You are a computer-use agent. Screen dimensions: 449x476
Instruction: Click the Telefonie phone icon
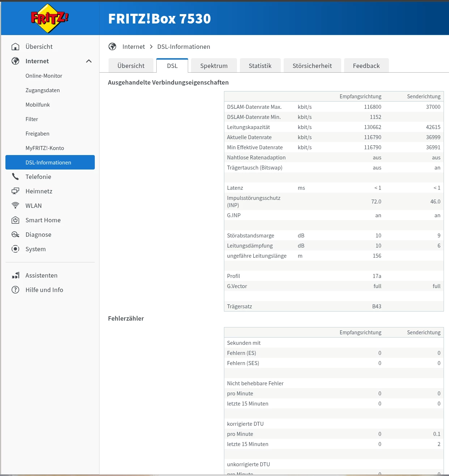15,177
